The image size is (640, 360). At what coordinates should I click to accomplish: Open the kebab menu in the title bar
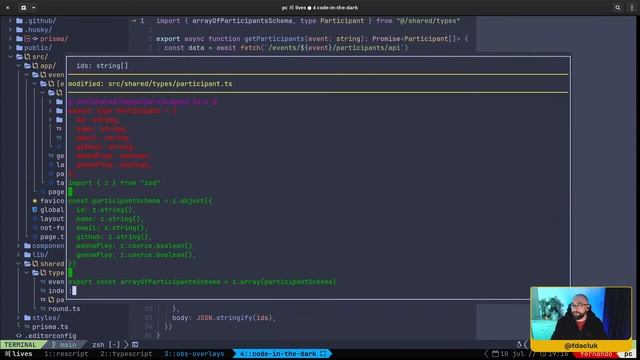tap(632, 7)
